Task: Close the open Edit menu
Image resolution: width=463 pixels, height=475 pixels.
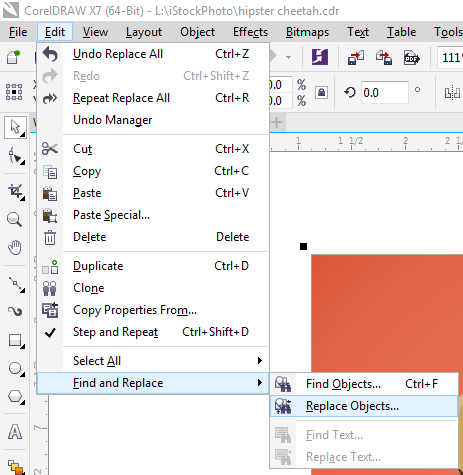Action: [55, 32]
